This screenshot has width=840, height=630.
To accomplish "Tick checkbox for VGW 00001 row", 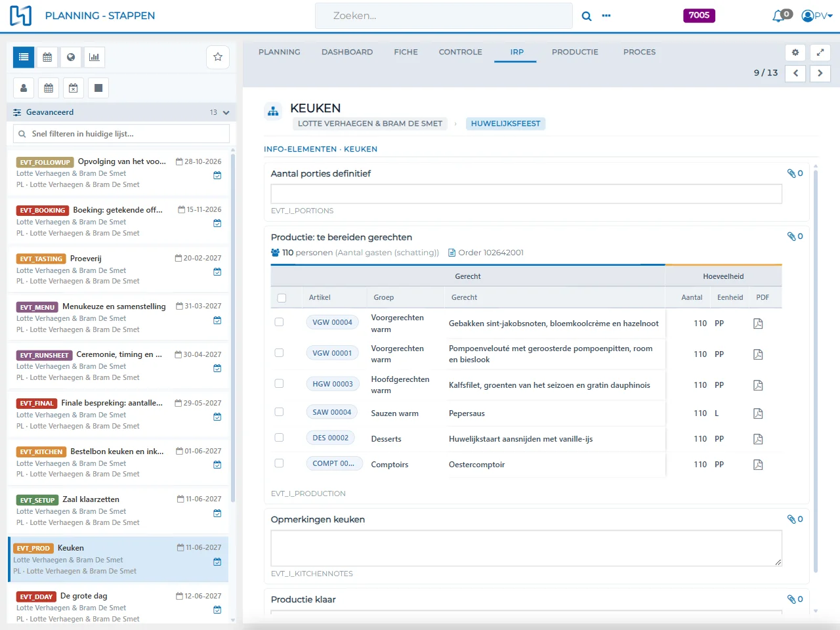I will point(279,353).
